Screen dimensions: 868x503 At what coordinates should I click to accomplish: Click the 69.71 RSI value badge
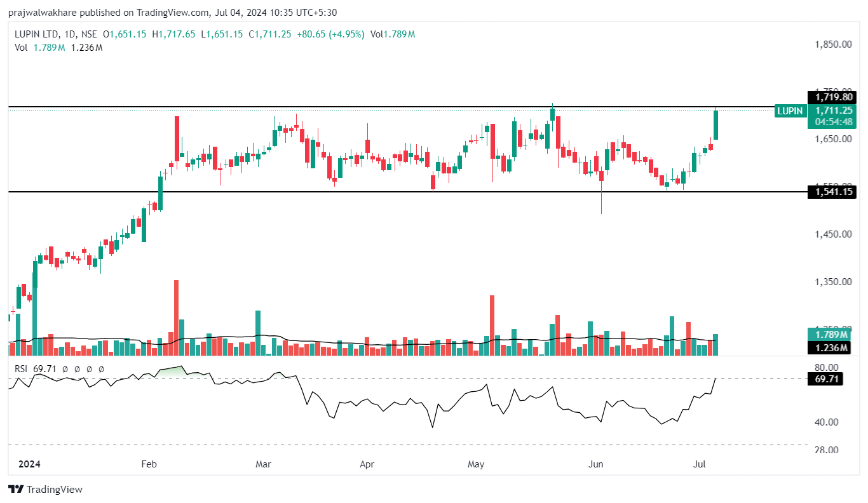[832, 379]
